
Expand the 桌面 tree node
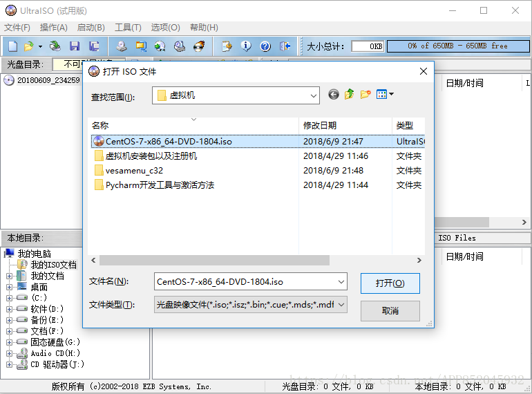[x=10, y=288]
